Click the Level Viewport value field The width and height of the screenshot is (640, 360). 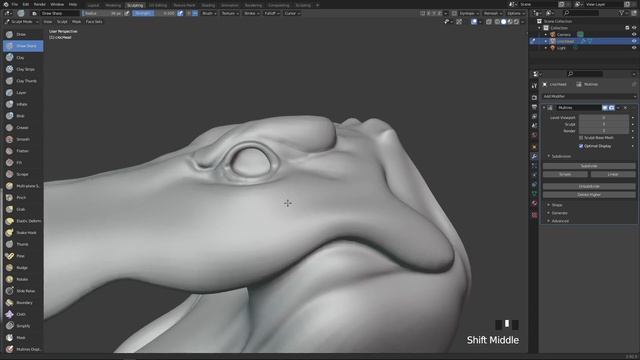[x=604, y=118]
